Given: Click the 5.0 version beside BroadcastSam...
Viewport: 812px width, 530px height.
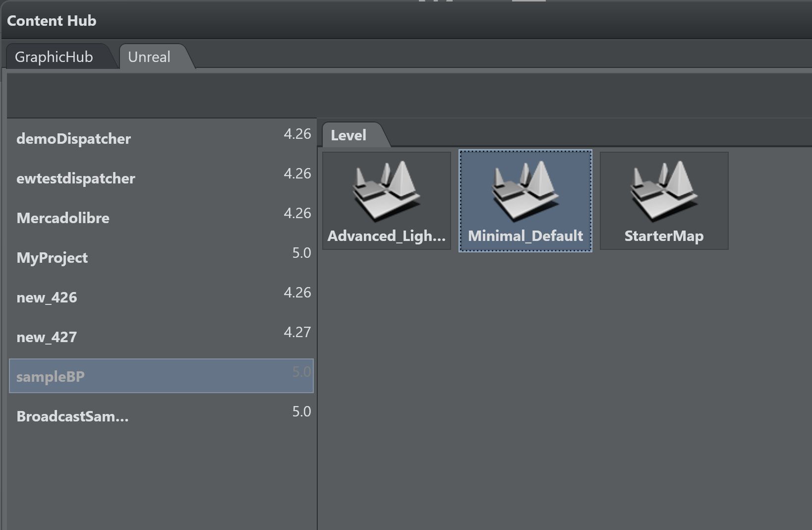Looking at the screenshot, I should (x=301, y=412).
